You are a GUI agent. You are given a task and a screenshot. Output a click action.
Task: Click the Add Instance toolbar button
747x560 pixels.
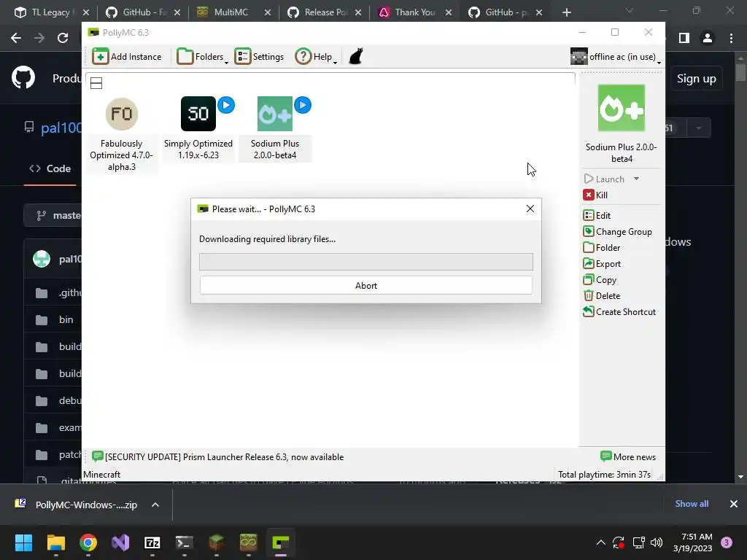127,57
